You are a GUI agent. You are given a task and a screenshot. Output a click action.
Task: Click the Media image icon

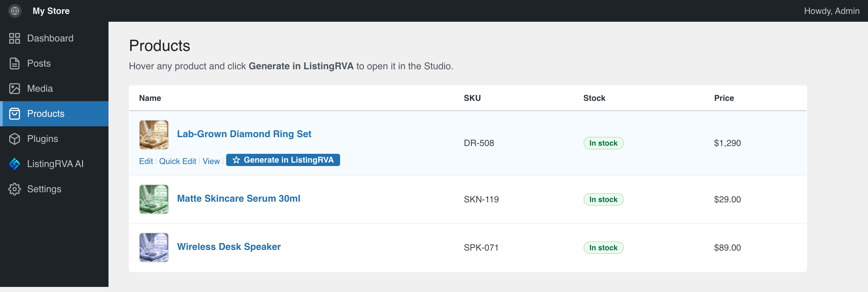pos(15,89)
